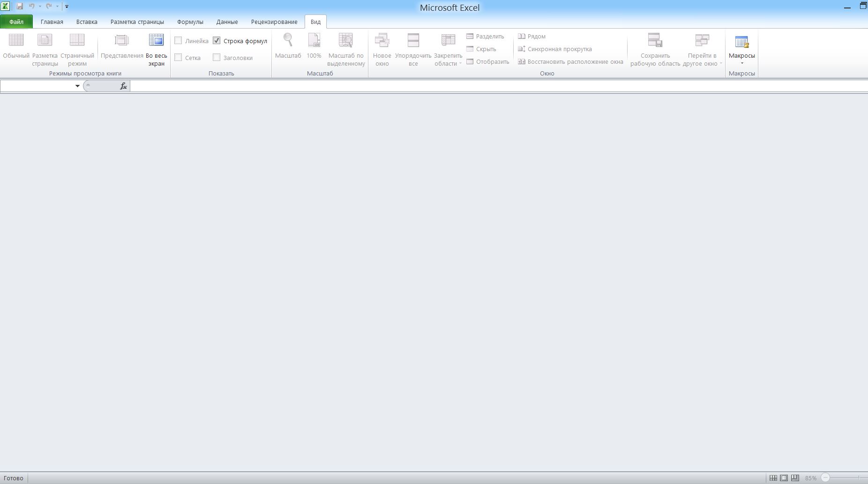Click inside the formula bar input

tap(499, 86)
